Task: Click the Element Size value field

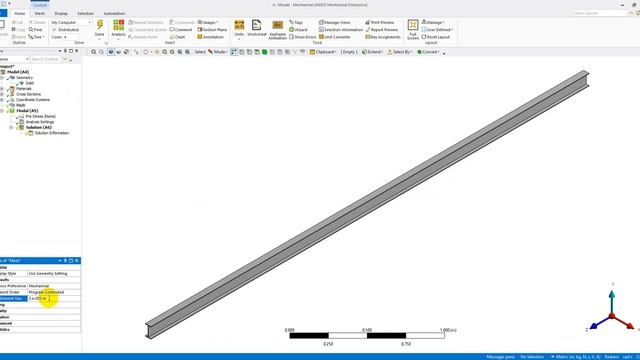Action: [54, 299]
